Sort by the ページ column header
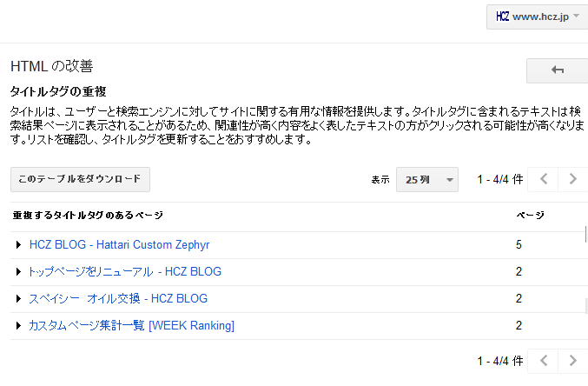 pos(531,215)
